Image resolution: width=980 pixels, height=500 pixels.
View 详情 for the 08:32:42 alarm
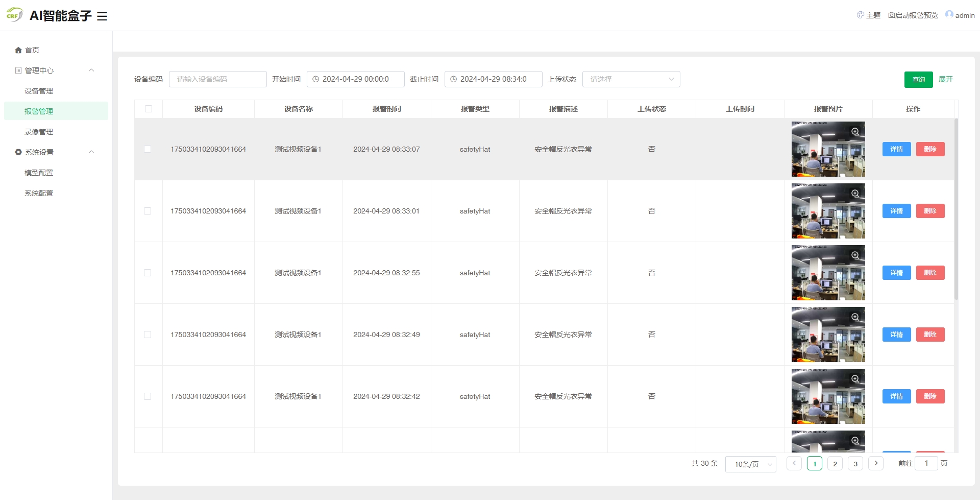[897, 396]
